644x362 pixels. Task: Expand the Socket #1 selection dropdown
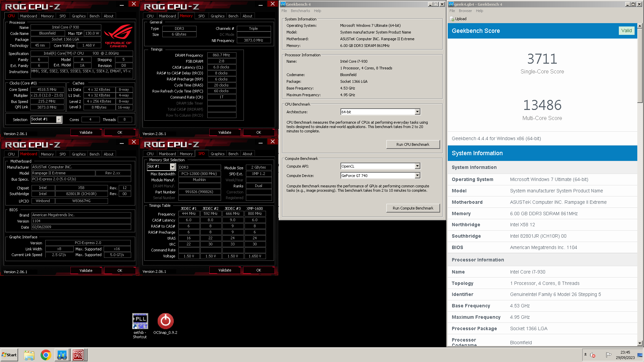coord(59,119)
